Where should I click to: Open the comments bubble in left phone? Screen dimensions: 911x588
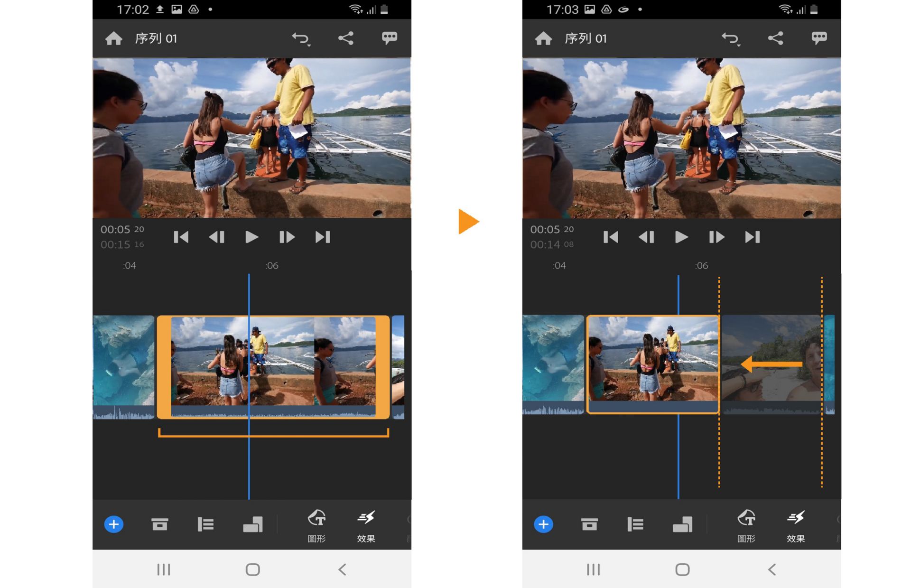390,38
